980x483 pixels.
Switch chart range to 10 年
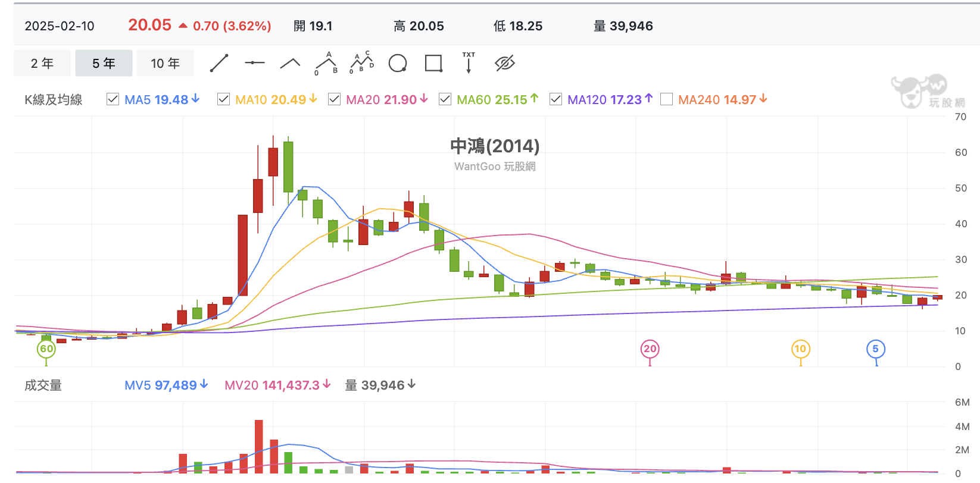tap(166, 63)
